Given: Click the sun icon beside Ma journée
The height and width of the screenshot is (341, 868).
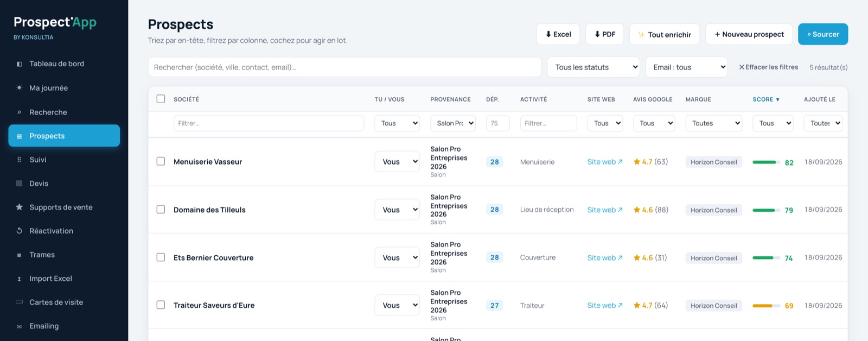Looking at the screenshot, I should pos(19,88).
